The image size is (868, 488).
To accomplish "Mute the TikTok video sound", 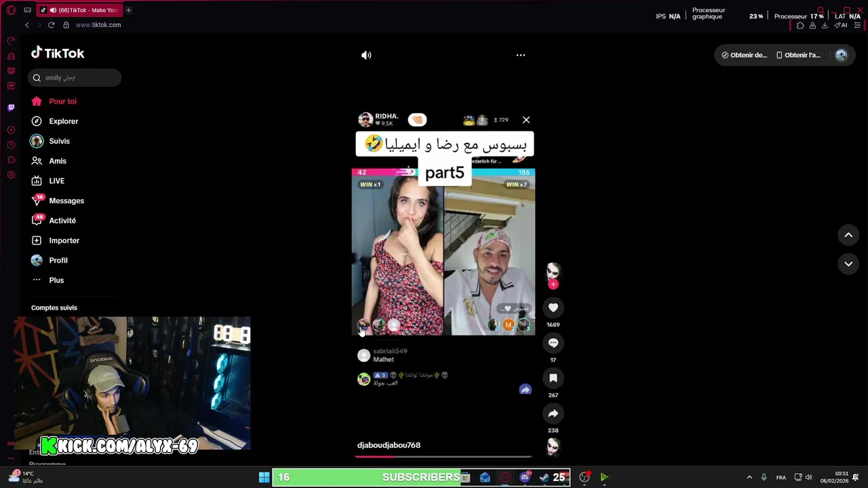I will click(366, 56).
